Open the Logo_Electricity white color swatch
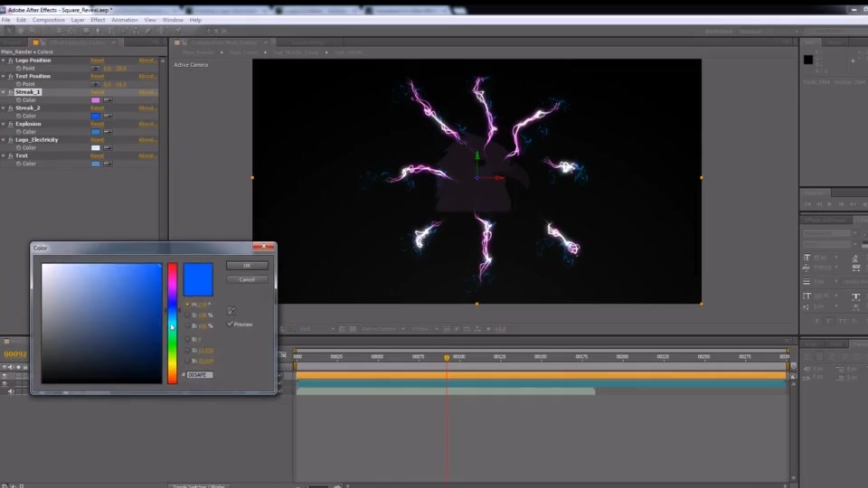 pyautogui.click(x=96, y=147)
